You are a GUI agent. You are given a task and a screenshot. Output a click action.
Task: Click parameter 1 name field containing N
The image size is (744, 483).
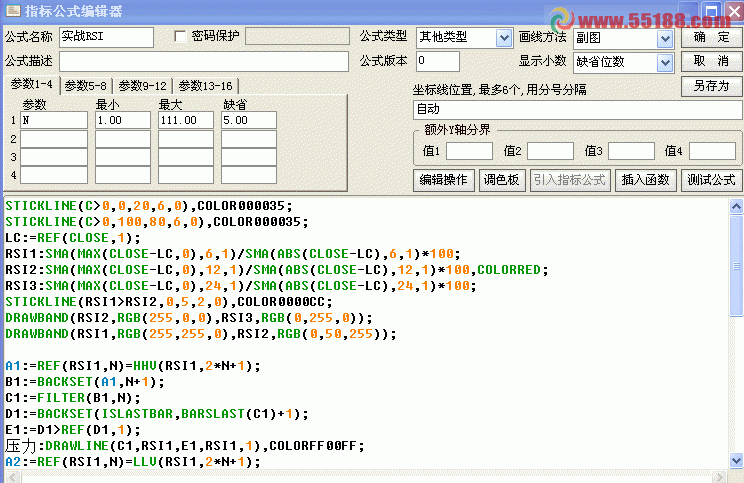pyautogui.click(x=54, y=120)
